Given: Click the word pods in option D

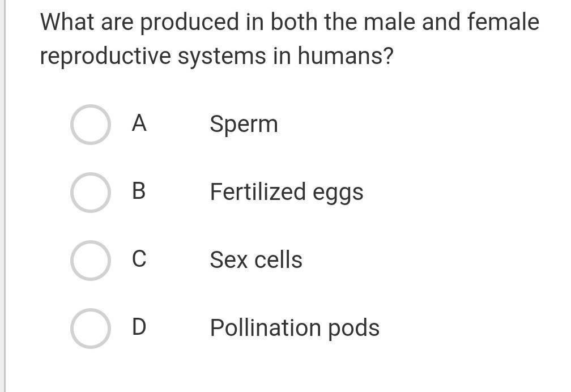Looking at the screenshot, I should 355,328.
